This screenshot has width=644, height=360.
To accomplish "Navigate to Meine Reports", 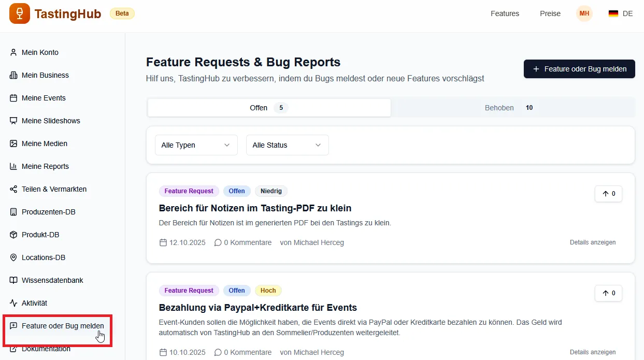I will 45,166.
